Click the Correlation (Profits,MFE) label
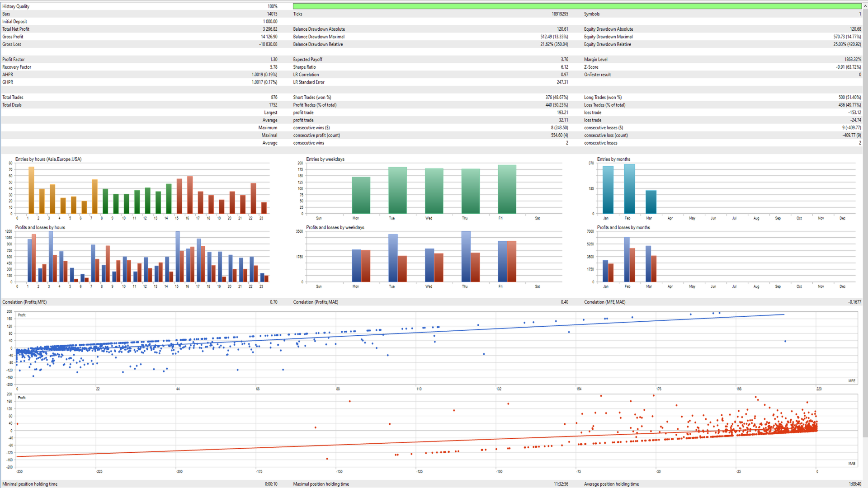This screenshot has width=868, height=488. coord(24,302)
